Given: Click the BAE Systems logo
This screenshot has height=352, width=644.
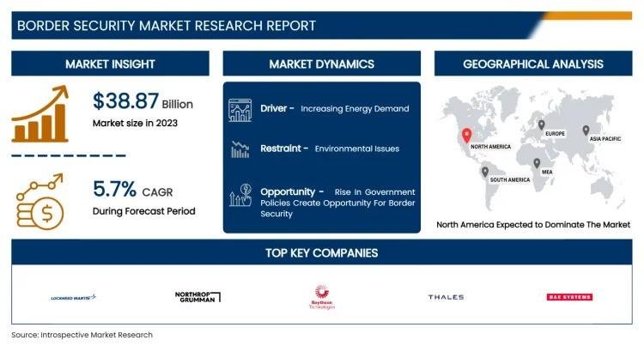Looking at the screenshot, I should [569, 297].
